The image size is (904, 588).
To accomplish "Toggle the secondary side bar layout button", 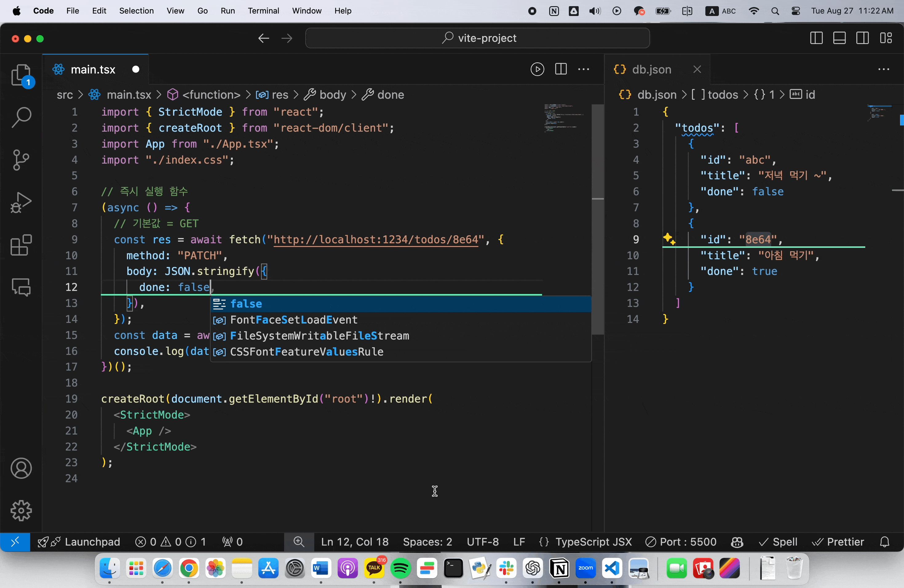I will (862, 38).
